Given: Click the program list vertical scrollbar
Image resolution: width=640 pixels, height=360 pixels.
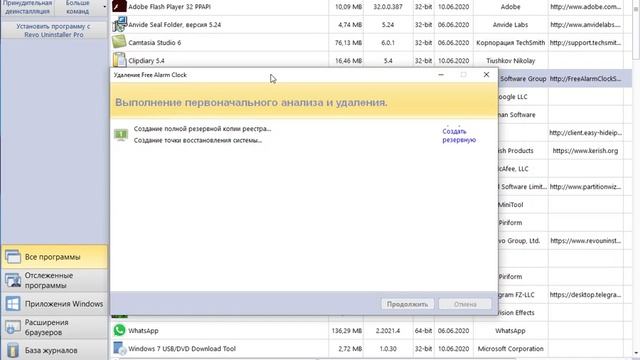Looking at the screenshot, I should tap(636, 180).
